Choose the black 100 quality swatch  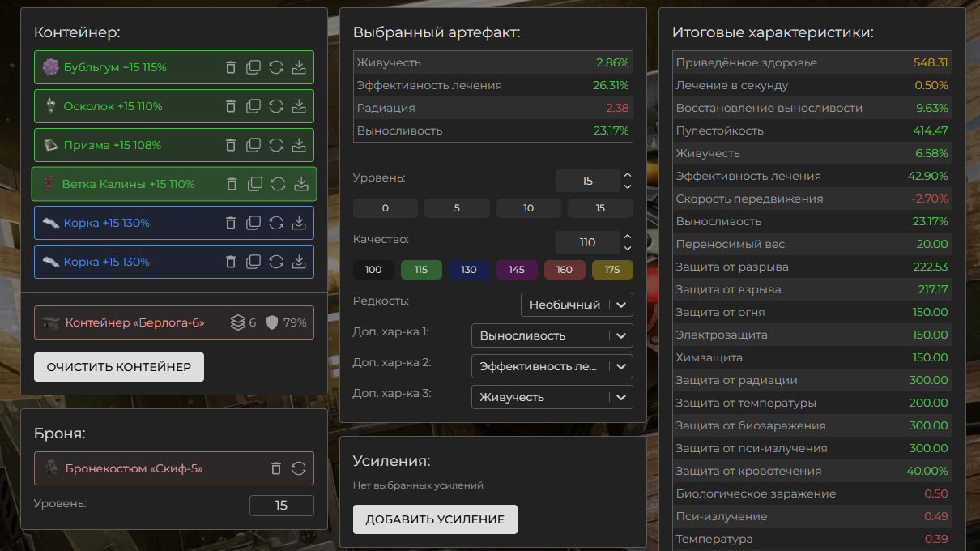click(x=373, y=270)
